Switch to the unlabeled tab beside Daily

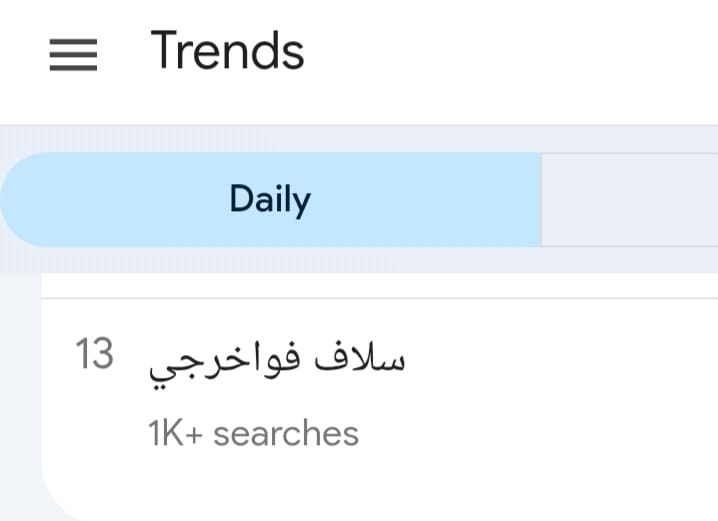point(629,200)
